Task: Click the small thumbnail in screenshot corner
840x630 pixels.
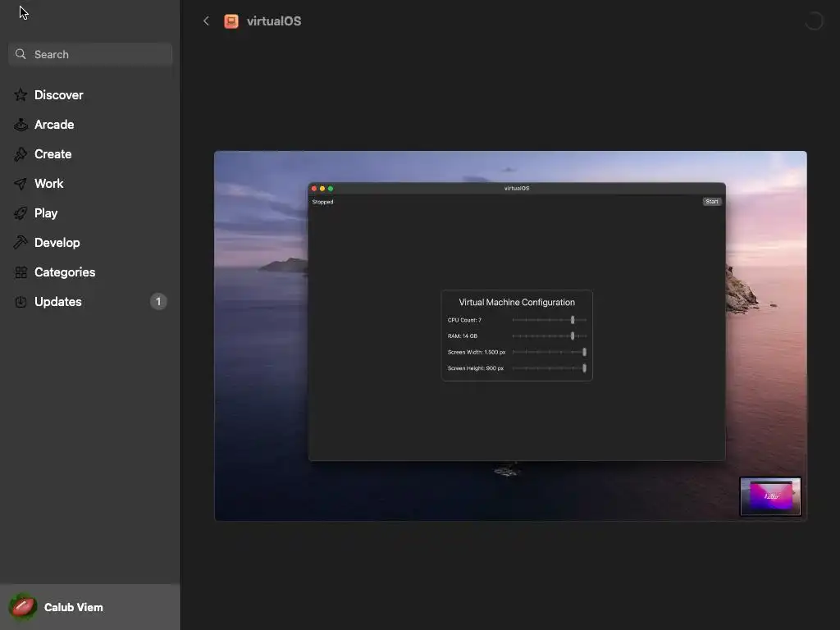Action: coord(770,496)
